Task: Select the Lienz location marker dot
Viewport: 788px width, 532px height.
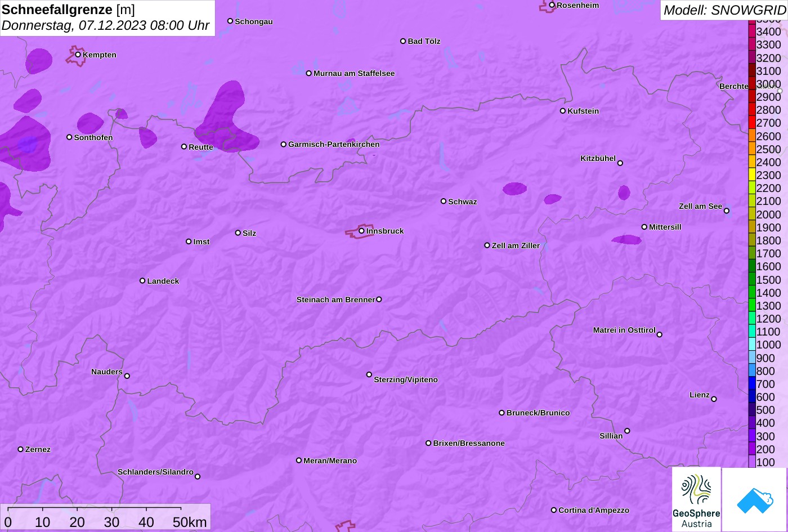Action: pos(714,399)
